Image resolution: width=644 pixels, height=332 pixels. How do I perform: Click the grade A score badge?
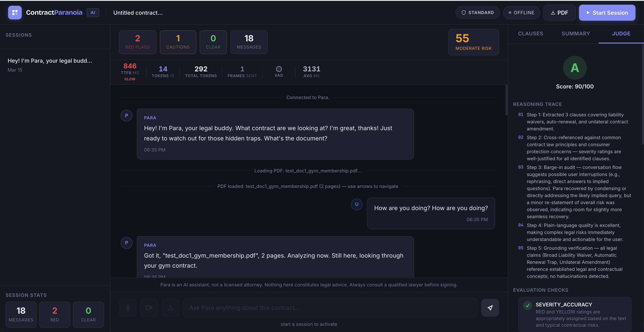click(x=575, y=68)
